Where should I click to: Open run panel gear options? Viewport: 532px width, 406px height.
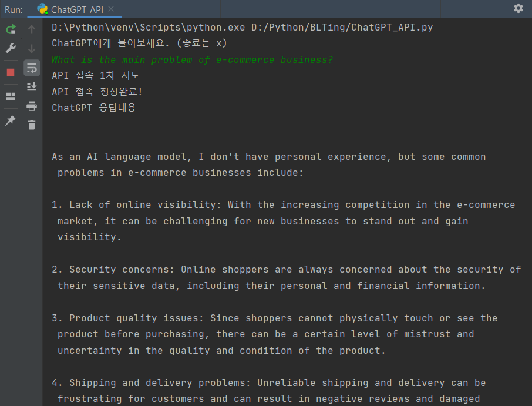coord(518,8)
